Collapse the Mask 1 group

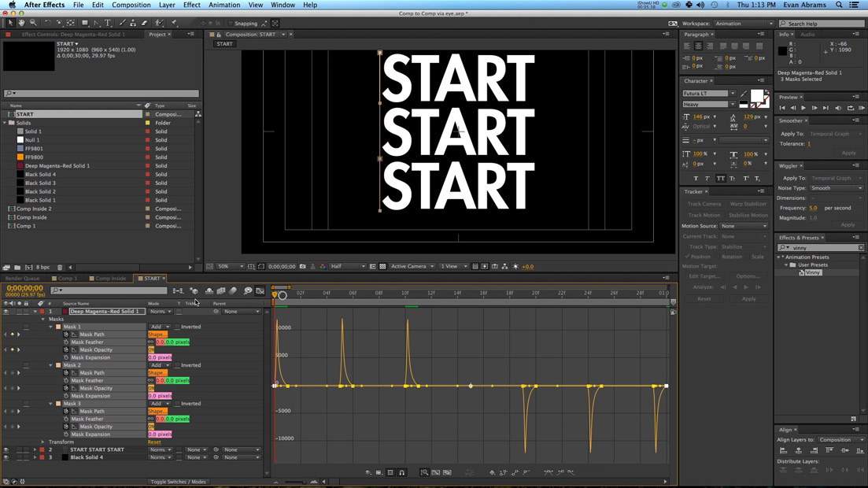pyautogui.click(x=51, y=327)
